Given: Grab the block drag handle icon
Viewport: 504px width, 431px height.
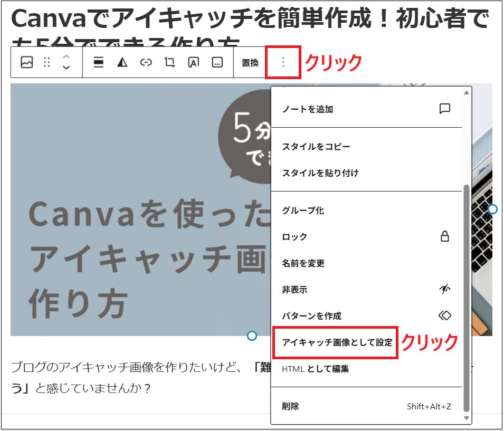Looking at the screenshot, I should (x=47, y=62).
